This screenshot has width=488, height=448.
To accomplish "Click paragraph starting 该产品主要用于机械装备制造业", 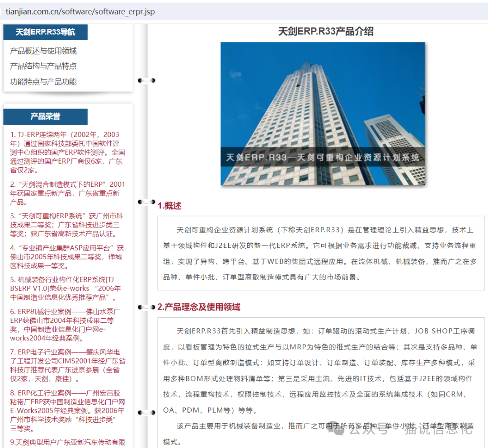I will [x=319, y=434].
